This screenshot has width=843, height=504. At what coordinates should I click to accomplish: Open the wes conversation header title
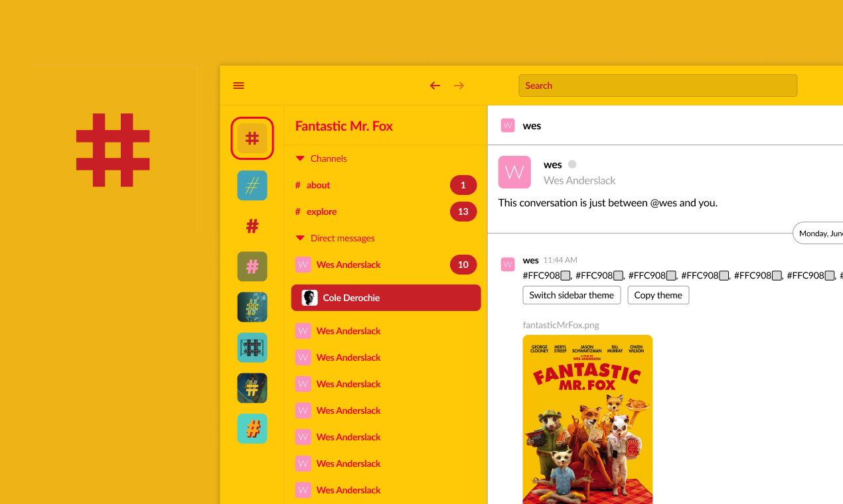[532, 126]
